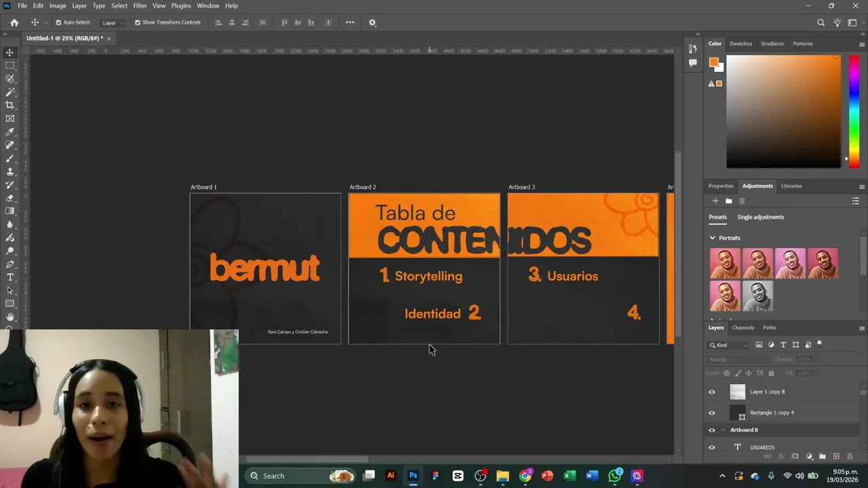Filter layers by adjustment layers icon
Screen dimensions: 868x488
pyautogui.click(x=771, y=345)
